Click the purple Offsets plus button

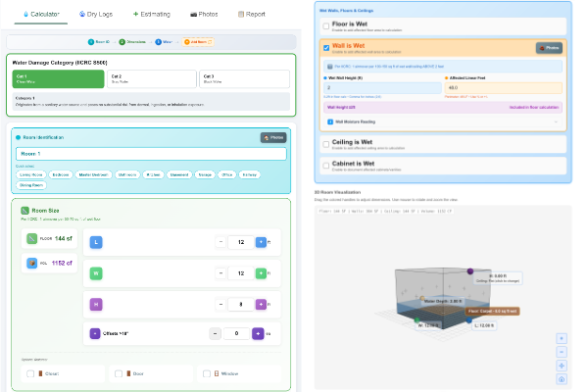pyautogui.click(x=257, y=333)
